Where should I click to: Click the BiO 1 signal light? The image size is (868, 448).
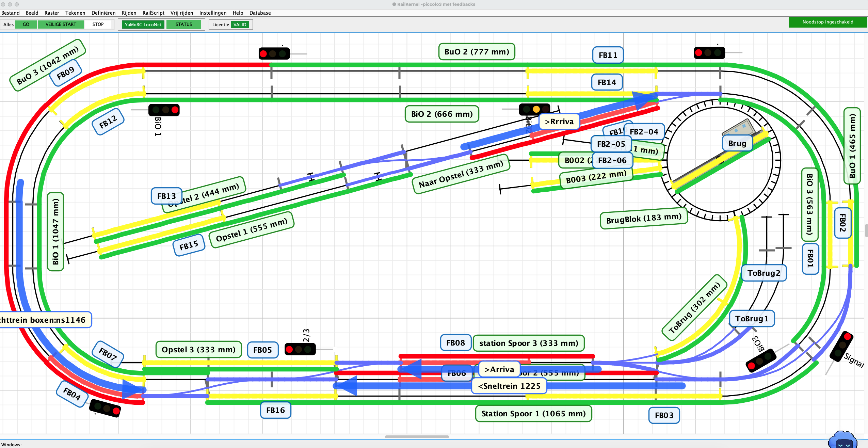pyautogui.click(x=164, y=110)
